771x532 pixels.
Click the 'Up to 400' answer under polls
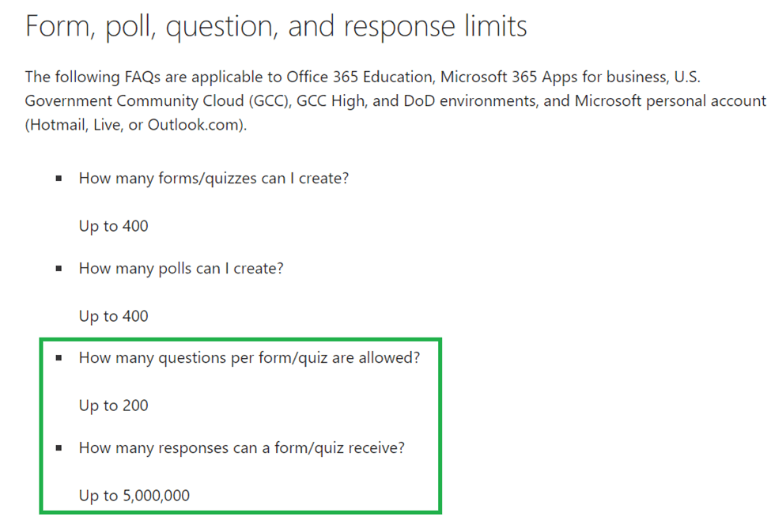point(114,316)
